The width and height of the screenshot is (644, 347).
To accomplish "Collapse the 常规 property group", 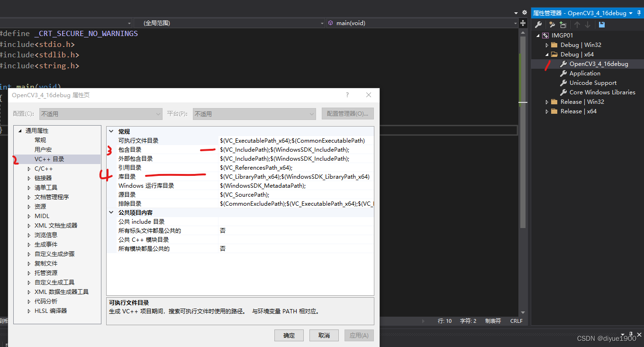I will (111, 131).
